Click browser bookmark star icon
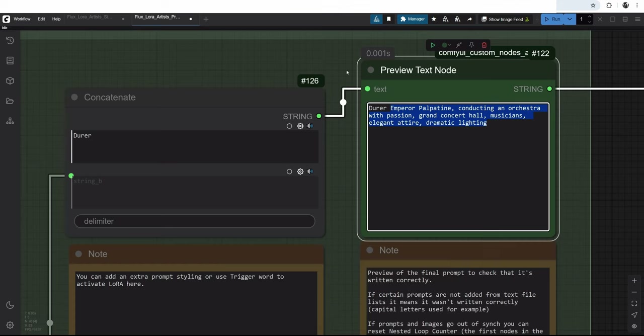This screenshot has height=336, width=644. (593, 5)
